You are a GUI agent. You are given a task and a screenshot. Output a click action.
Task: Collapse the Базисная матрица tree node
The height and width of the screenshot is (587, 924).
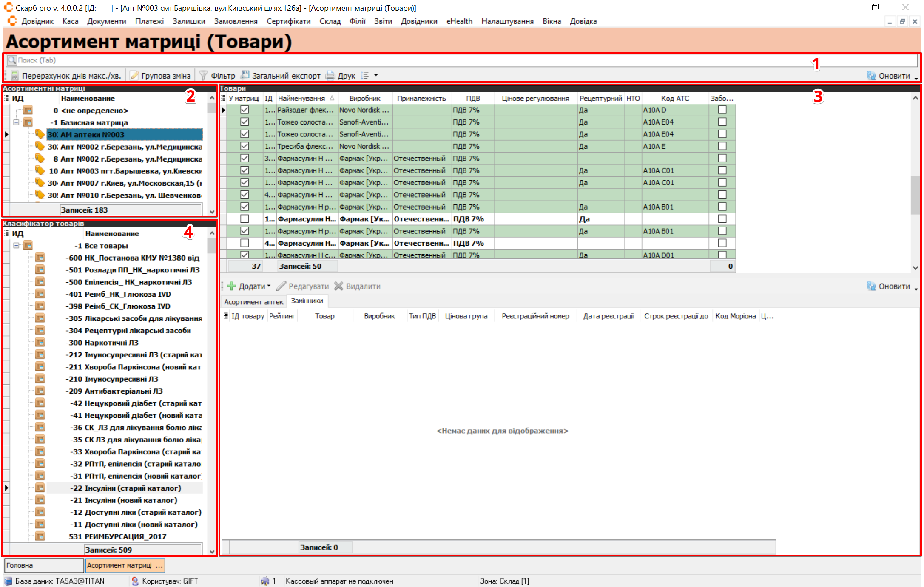coord(17,122)
